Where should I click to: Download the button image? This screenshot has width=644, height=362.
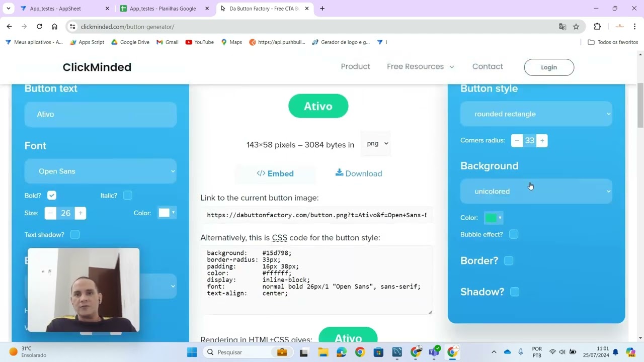[x=359, y=173]
